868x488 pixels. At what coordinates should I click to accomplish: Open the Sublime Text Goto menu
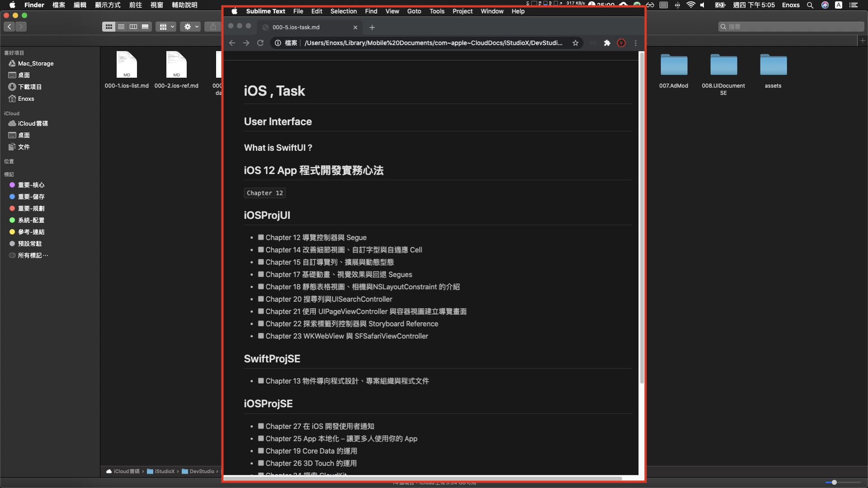coord(414,11)
